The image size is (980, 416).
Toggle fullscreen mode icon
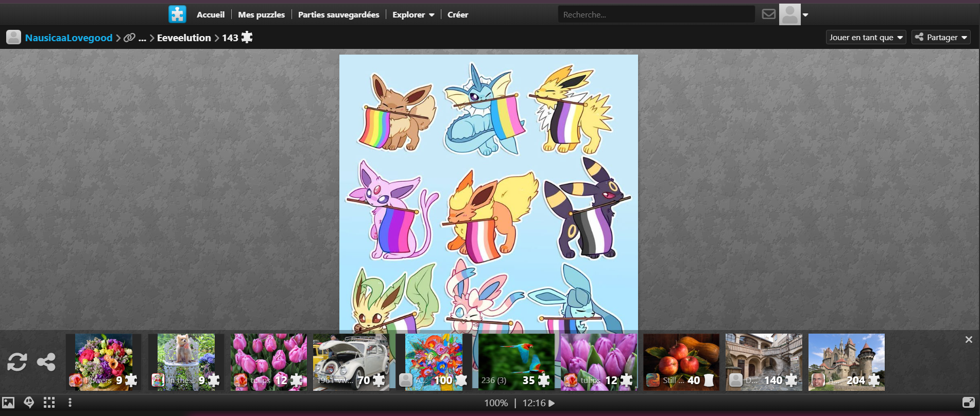tap(968, 403)
